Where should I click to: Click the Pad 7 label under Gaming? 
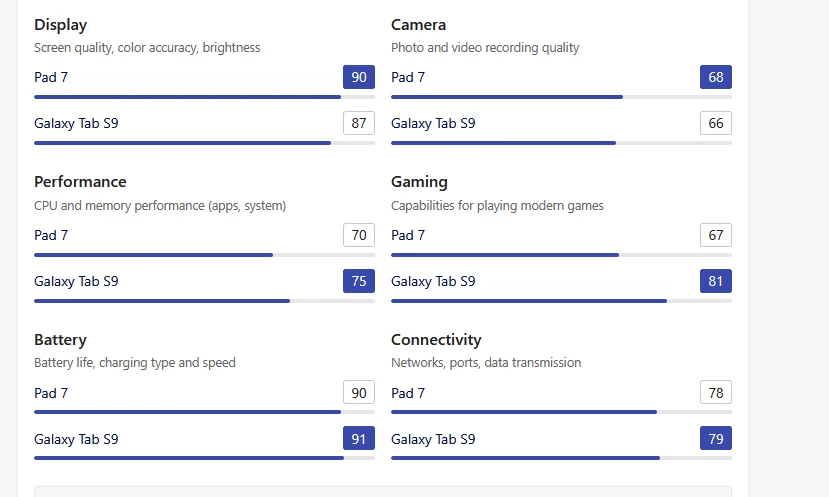tap(408, 235)
